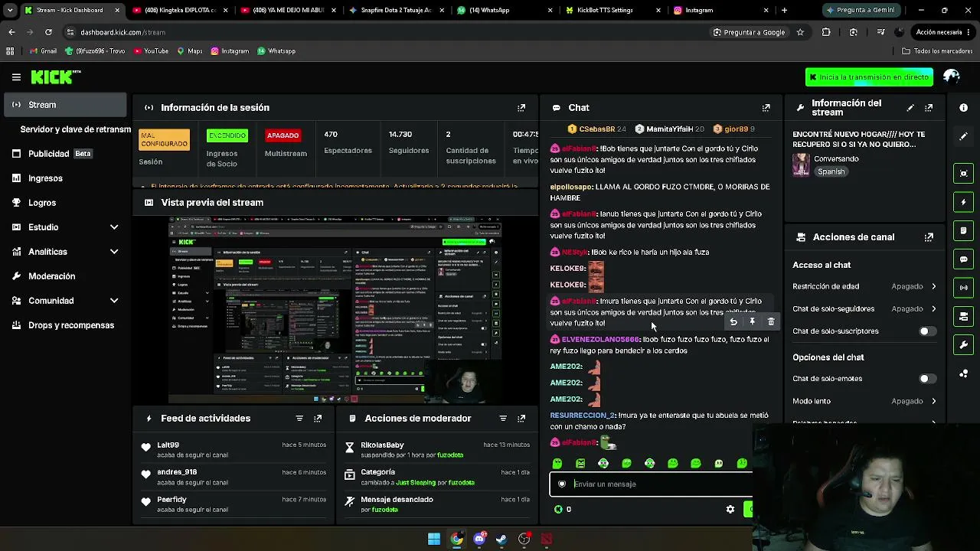Filter the Acciones de moderador list
The width and height of the screenshot is (980, 551).
503,419
